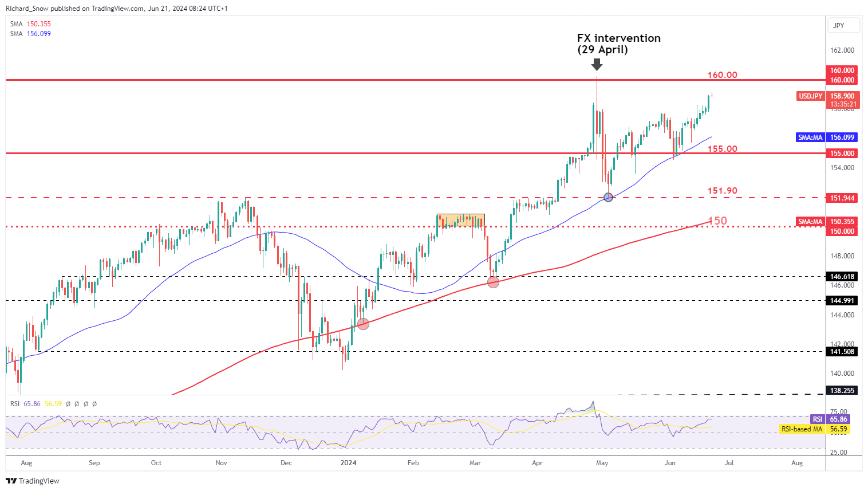Select the SMA 156.099 legend entry
This screenshot has height=491, width=868.
(31, 34)
